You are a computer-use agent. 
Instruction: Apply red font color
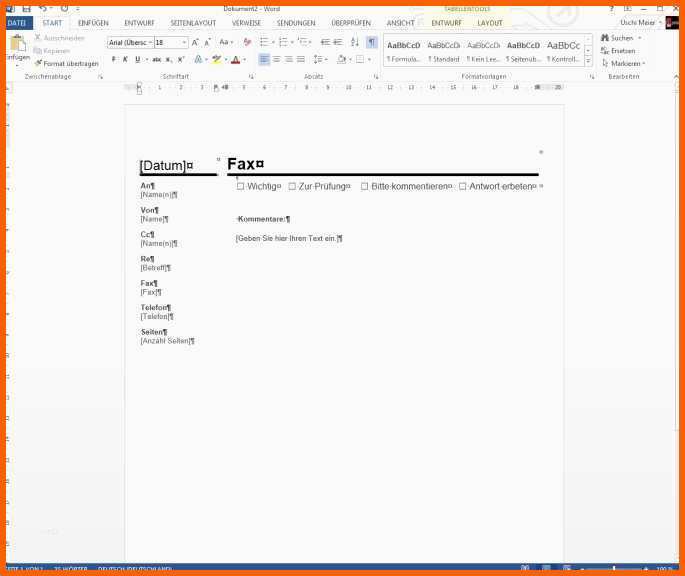[235, 59]
